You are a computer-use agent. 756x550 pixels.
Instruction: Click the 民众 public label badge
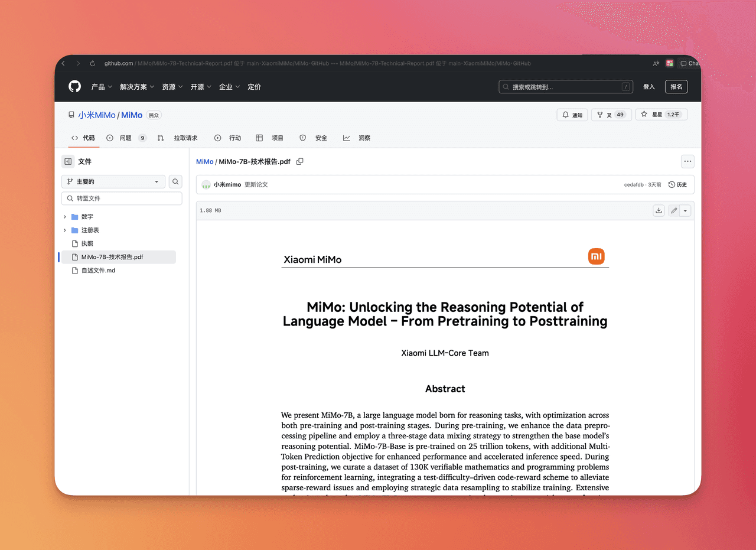tap(154, 115)
